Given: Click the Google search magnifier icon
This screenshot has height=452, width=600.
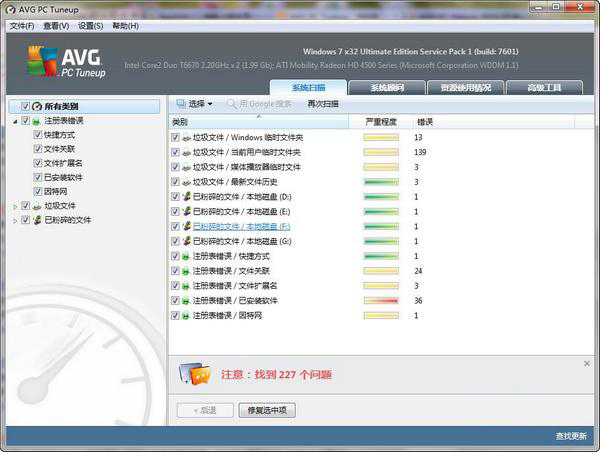Looking at the screenshot, I should pos(232,104).
